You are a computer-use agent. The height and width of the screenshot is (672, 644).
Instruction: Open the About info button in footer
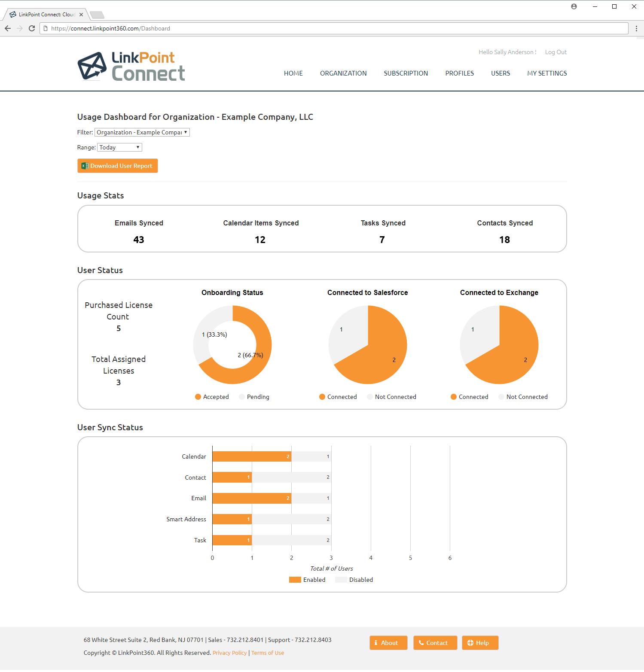click(388, 643)
